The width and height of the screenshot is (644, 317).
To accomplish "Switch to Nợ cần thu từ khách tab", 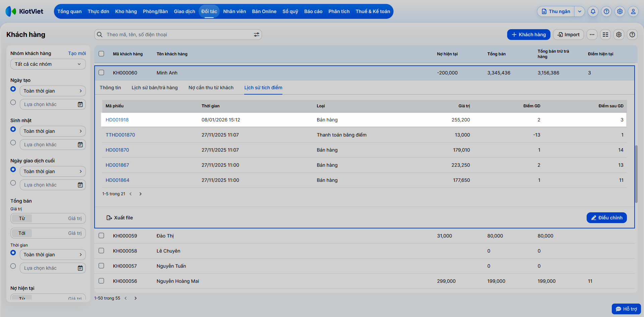I will pos(211,88).
